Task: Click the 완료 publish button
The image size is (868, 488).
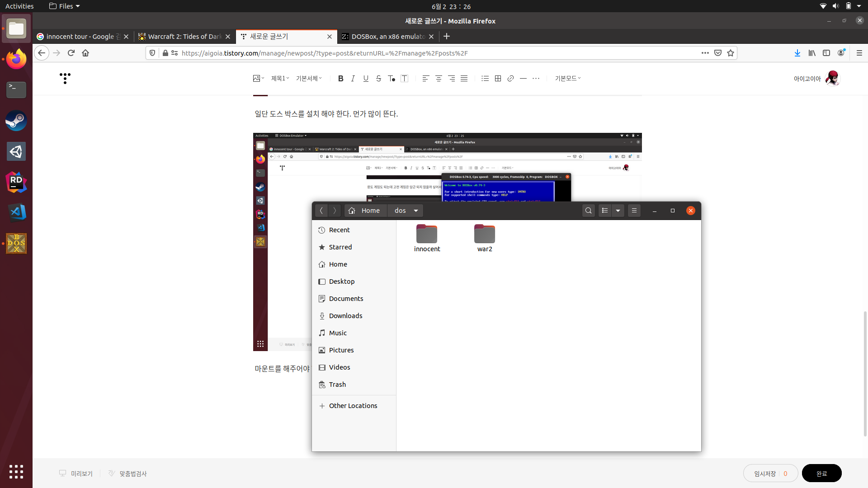Action: tap(821, 474)
